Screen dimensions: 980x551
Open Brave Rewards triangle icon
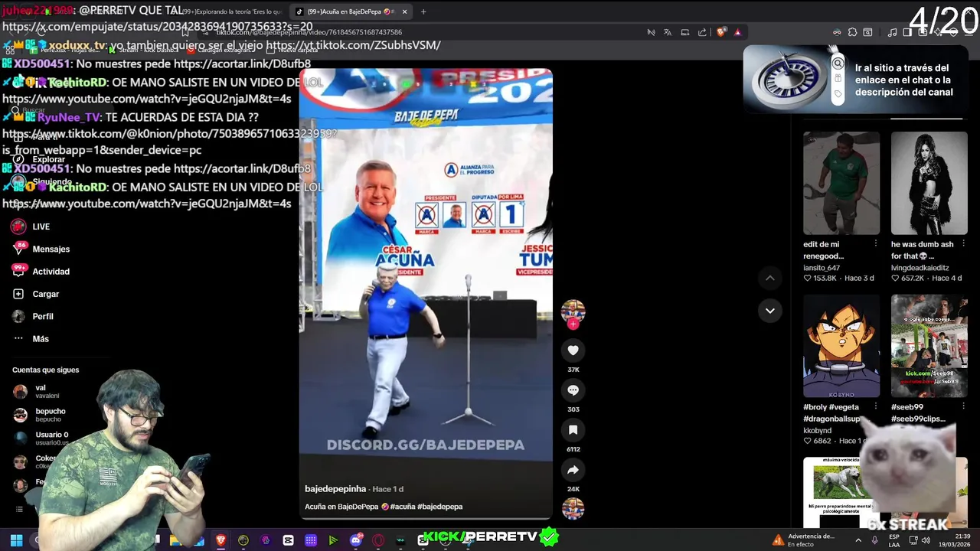737,32
